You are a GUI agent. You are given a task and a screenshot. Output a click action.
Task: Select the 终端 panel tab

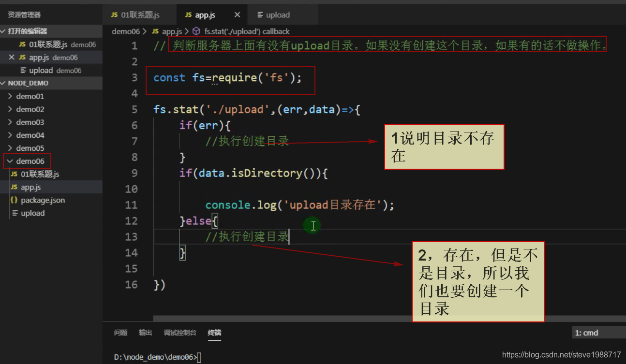214,333
